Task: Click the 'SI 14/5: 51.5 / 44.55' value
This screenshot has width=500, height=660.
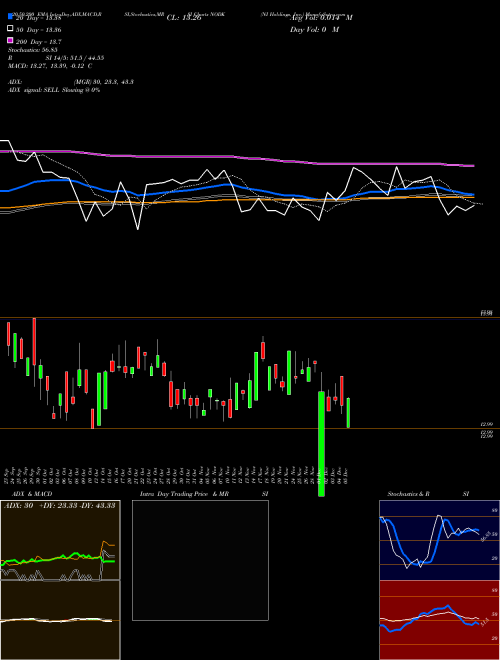Action: (75, 58)
